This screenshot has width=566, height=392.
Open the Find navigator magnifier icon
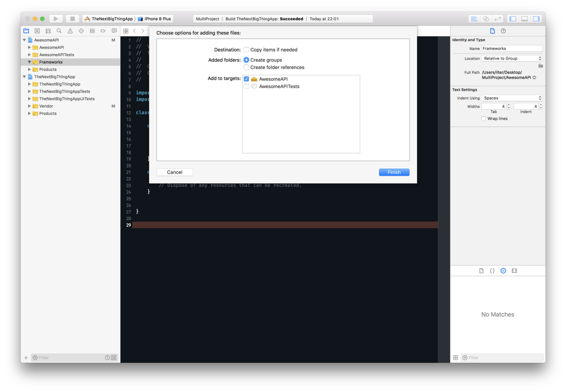(x=59, y=31)
